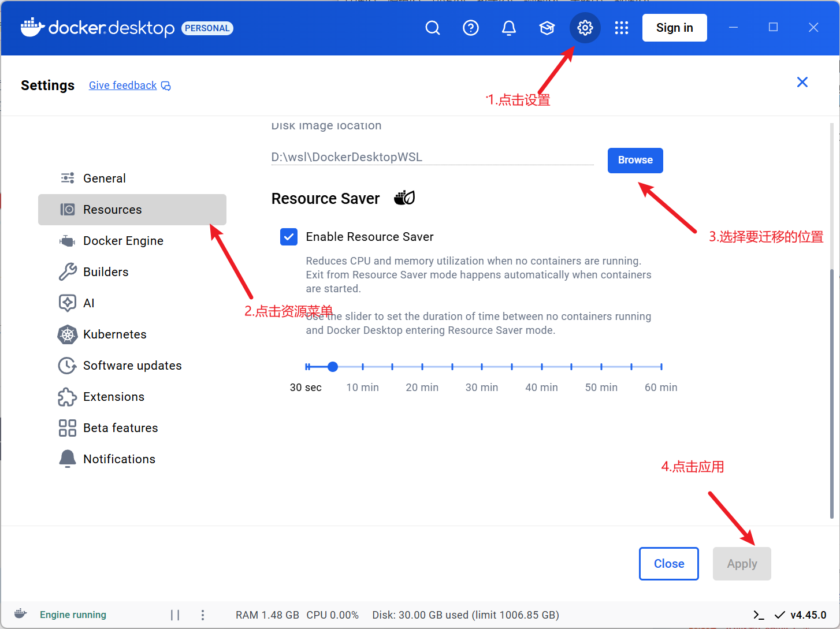Click the Close button
Screen dimensions: 840x629
[669, 564]
